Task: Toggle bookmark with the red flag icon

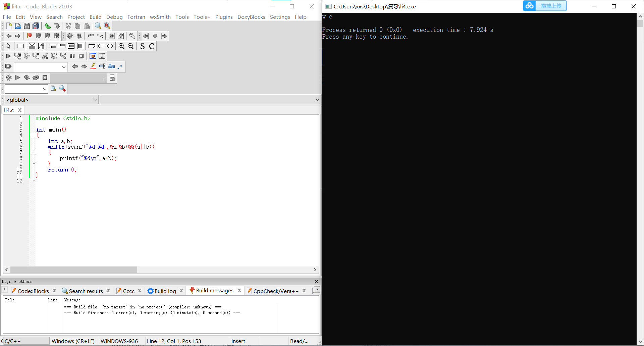Action: [30, 36]
